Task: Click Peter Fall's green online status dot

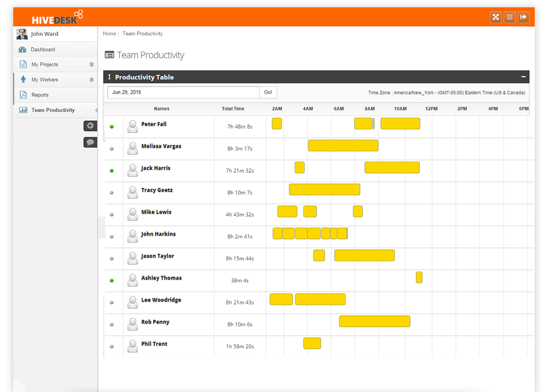Action: click(112, 127)
